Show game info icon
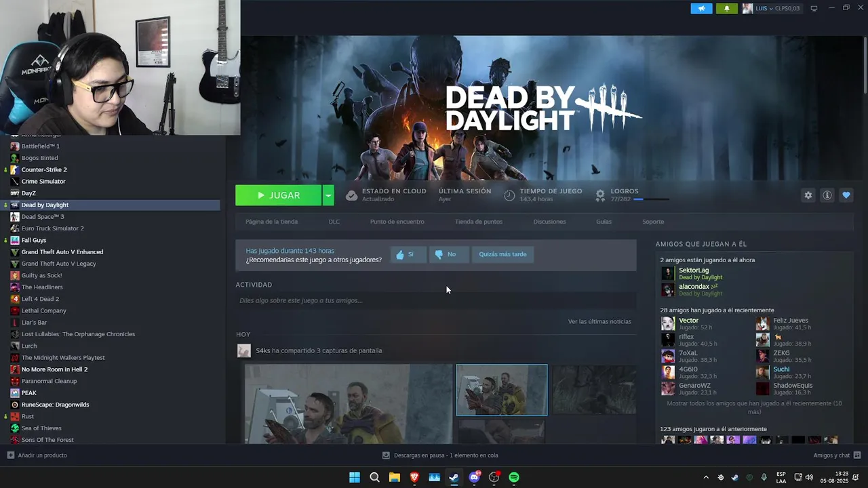Viewport: 868px width, 488px height. coord(827,195)
